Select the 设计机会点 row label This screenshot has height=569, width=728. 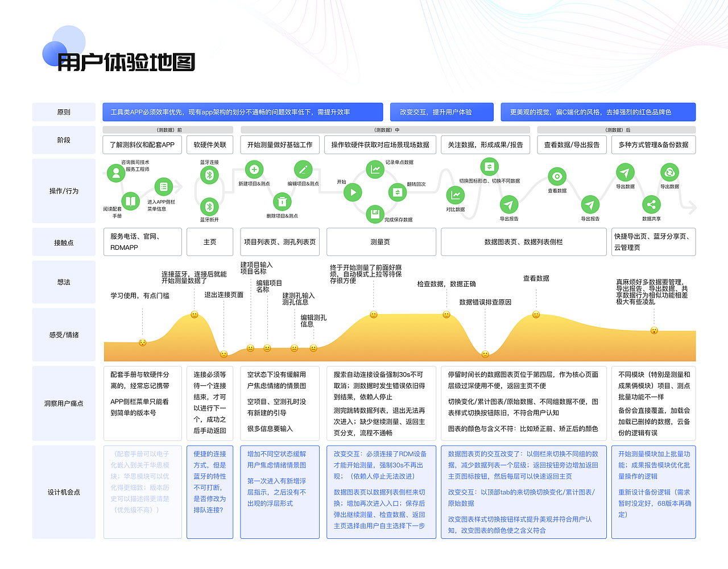click(64, 492)
